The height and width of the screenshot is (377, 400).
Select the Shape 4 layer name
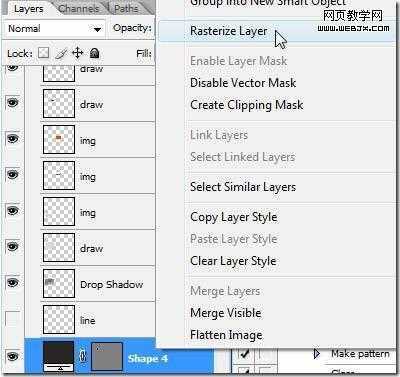(148, 359)
